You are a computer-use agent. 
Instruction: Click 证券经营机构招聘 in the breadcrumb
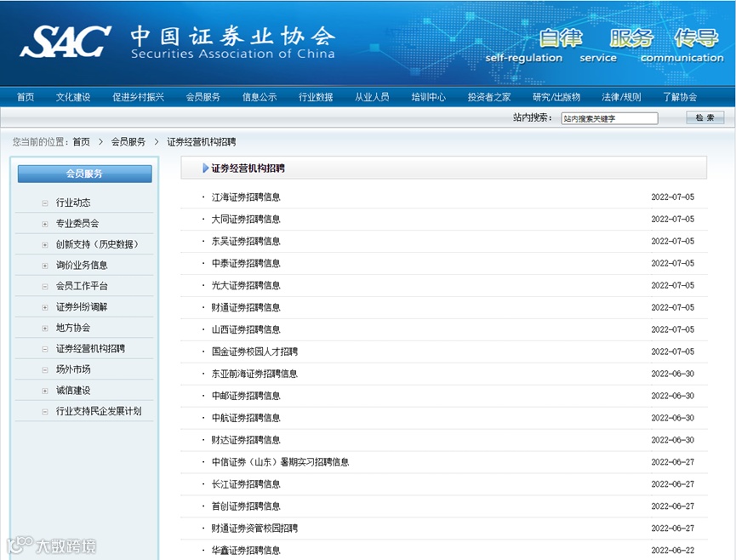click(x=202, y=142)
